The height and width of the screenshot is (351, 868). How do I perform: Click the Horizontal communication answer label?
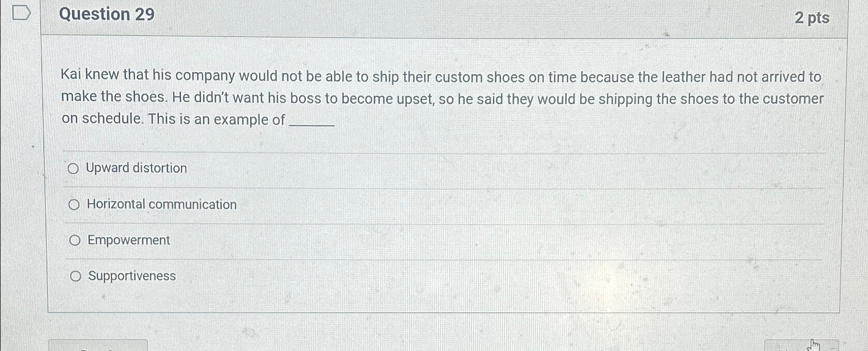pos(161,204)
